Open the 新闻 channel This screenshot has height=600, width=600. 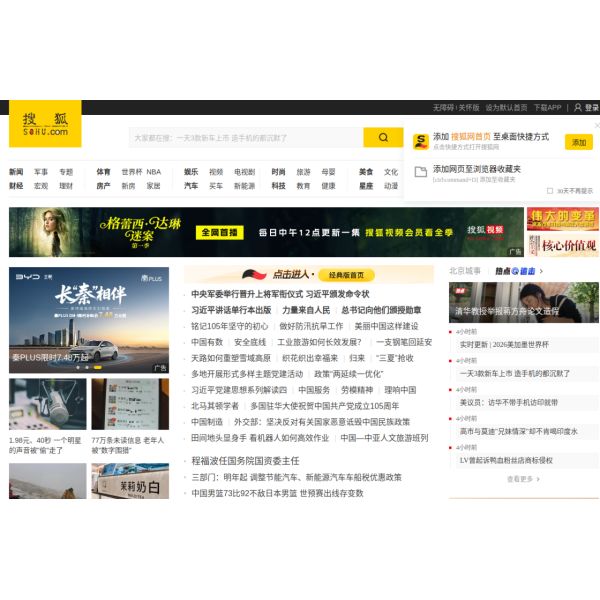tap(16, 172)
